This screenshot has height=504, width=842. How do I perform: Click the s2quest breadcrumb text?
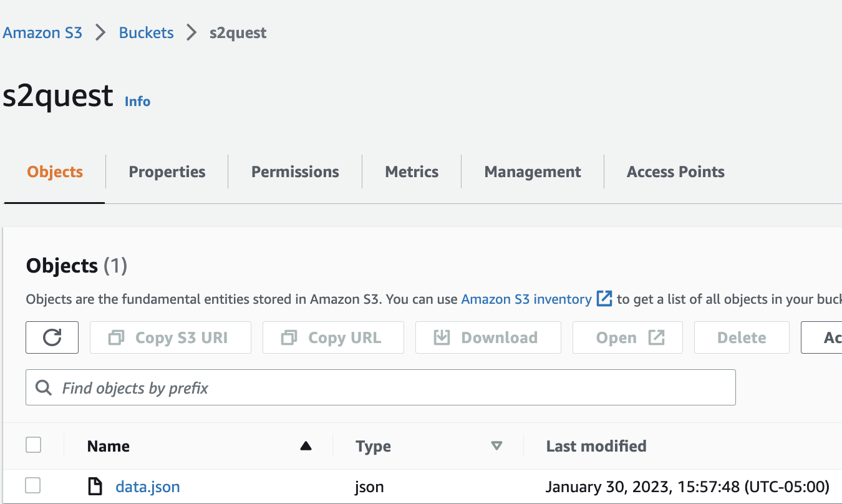(x=238, y=32)
